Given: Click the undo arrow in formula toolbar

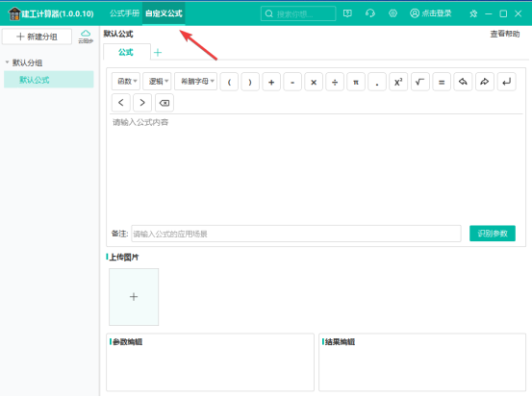Looking at the screenshot, I should pyautogui.click(x=463, y=82).
